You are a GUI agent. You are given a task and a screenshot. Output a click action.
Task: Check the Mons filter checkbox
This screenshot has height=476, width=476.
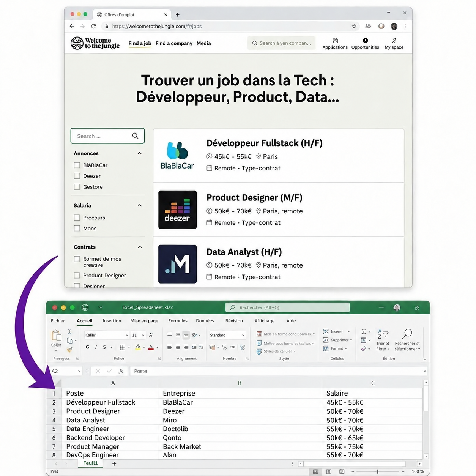pyautogui.click(x=77, y=228)
